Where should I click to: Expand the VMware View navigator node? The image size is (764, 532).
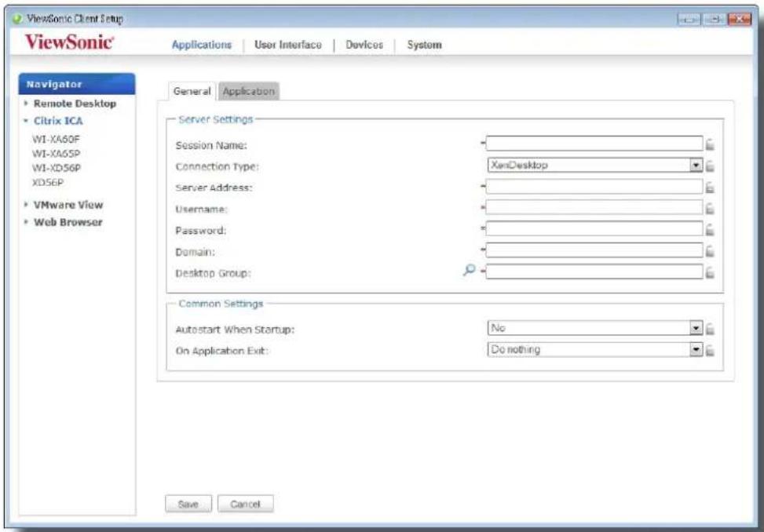26,205
